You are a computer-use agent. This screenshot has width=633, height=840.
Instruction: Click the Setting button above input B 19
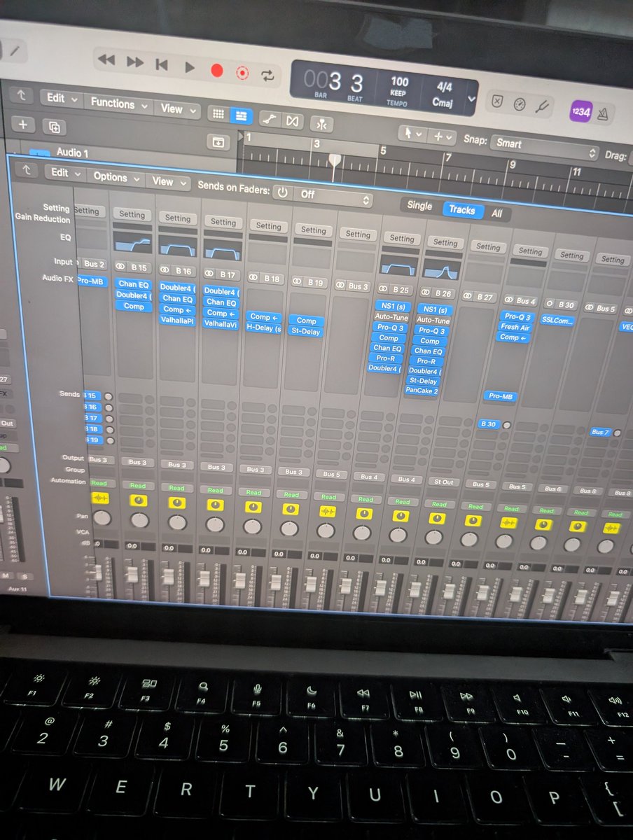click(x=313, y=230)
